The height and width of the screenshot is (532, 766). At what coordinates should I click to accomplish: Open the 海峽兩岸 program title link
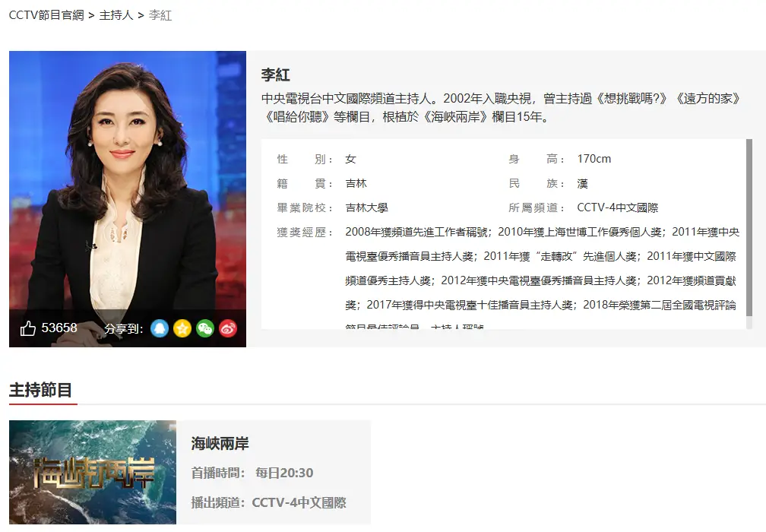[220, 444]
